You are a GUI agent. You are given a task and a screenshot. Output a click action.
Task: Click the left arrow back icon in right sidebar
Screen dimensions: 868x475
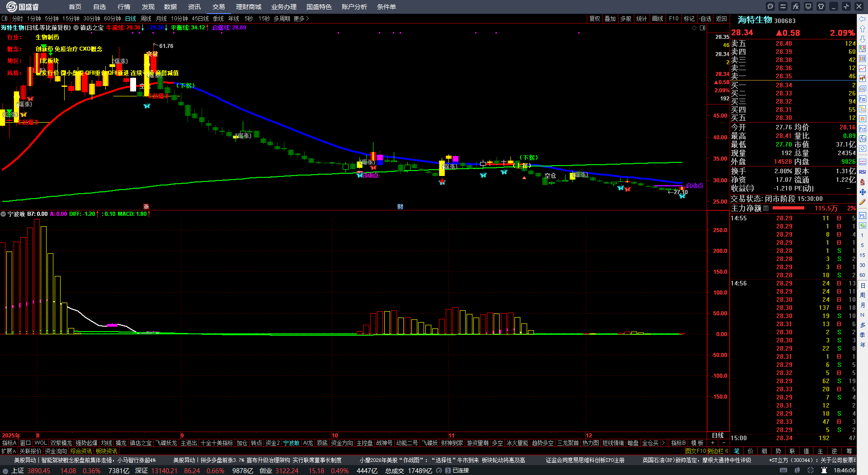[863, 19]
